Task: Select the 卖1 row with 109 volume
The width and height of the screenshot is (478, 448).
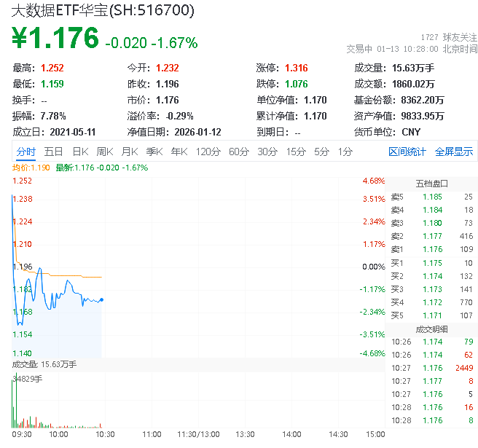Action: click(x=431, y=249)
